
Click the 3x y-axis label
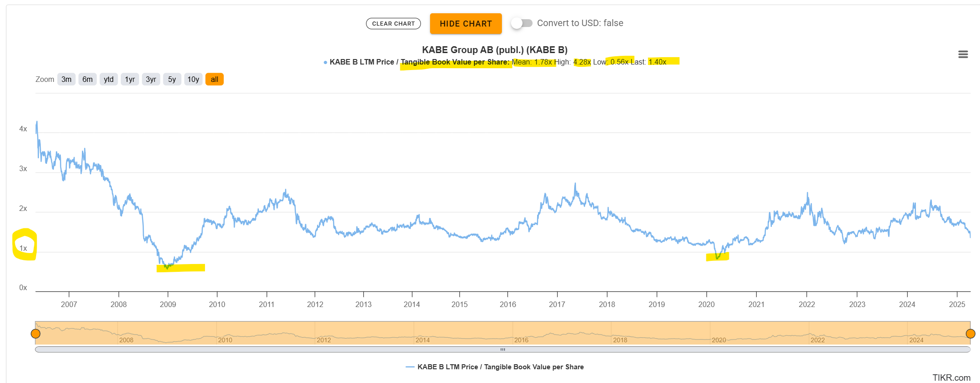(23, 169)
